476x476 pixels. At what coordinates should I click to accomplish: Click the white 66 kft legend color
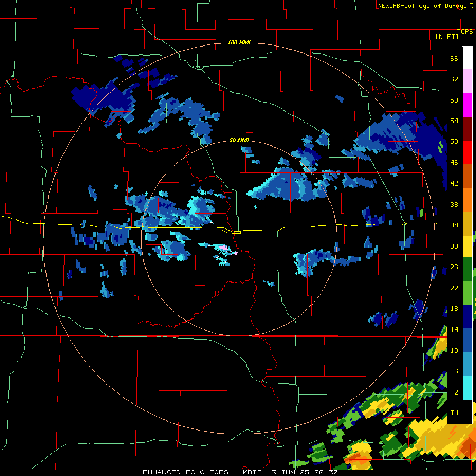pos(467,58)
